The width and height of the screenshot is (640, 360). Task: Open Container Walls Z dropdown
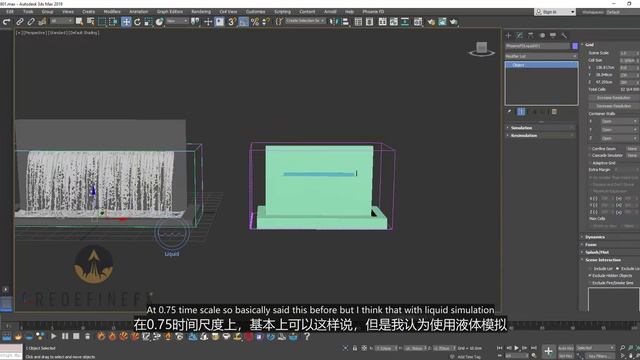tap(619, 138)
